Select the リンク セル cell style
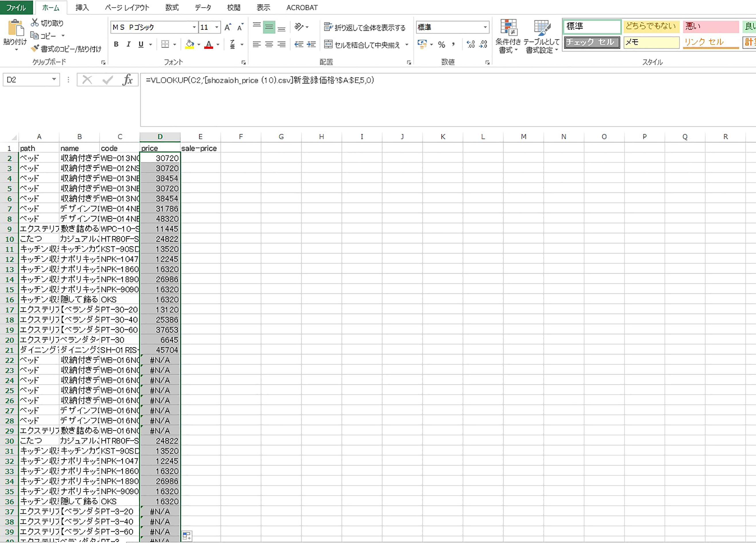Image resolution: width=756 pixels, height=543 pixels. click(711, 42)
